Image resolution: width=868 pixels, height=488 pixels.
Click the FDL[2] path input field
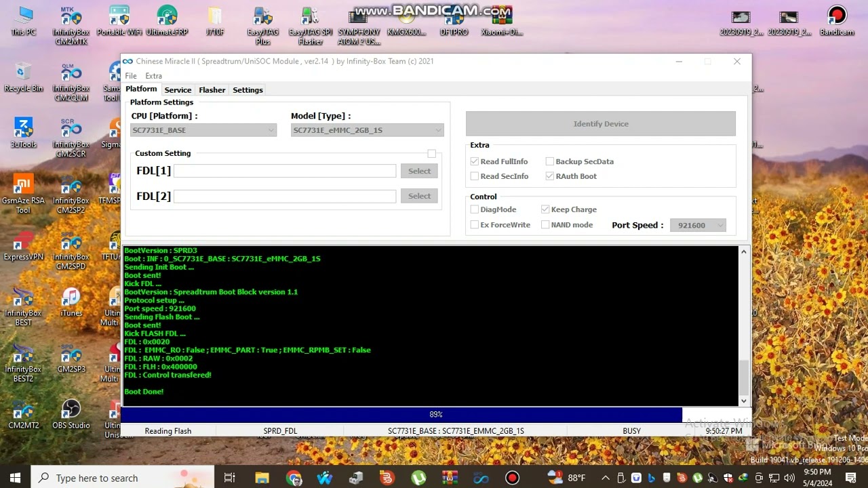click(x=285, y=196)
